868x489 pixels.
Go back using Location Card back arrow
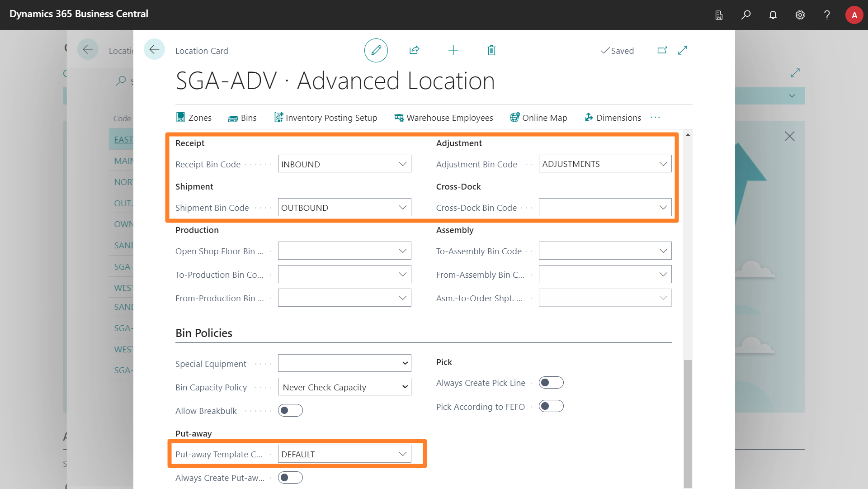[154, 49]
